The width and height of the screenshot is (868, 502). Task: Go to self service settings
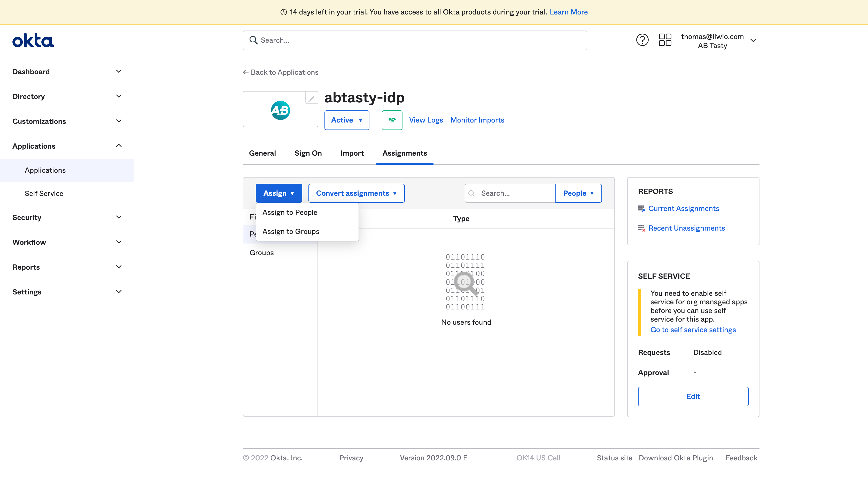click(x=693, y=330)
